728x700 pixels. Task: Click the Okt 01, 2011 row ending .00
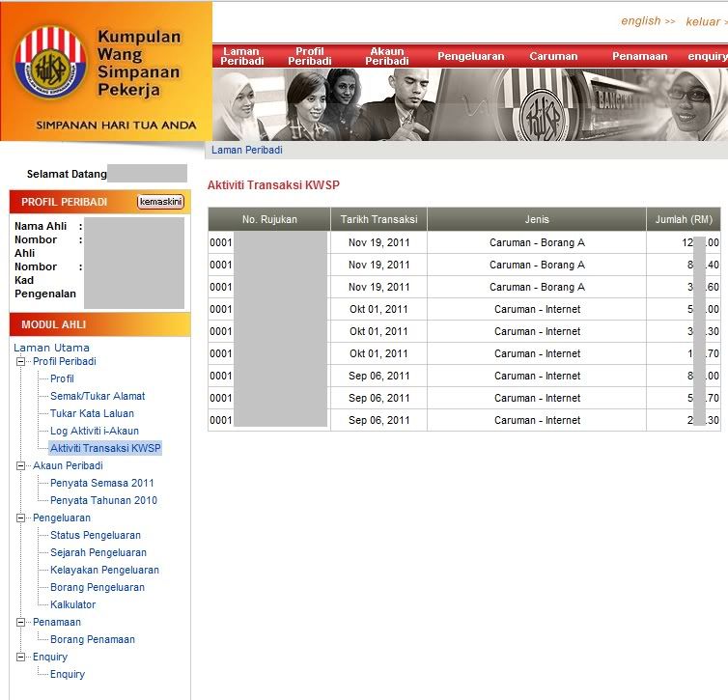tap(464, 309)
